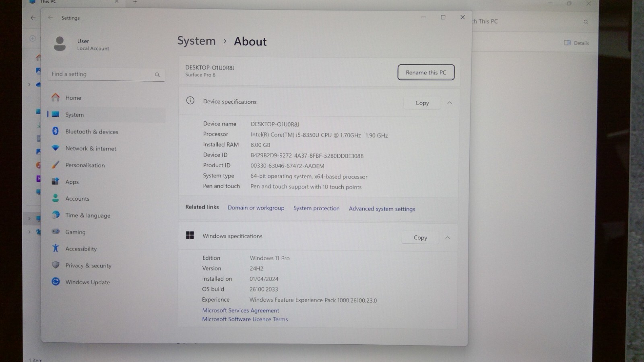Image resolution: width=644 pixels, height=362 pixels.
Task: Click the Gaming controller icon
Action: (x=56, y=232)
